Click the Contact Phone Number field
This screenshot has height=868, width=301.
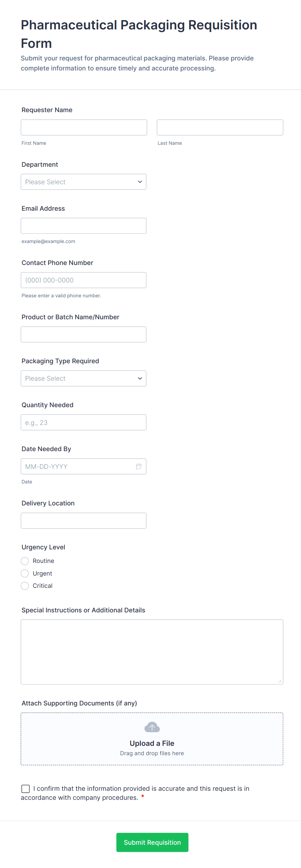[x=84, y=280]
